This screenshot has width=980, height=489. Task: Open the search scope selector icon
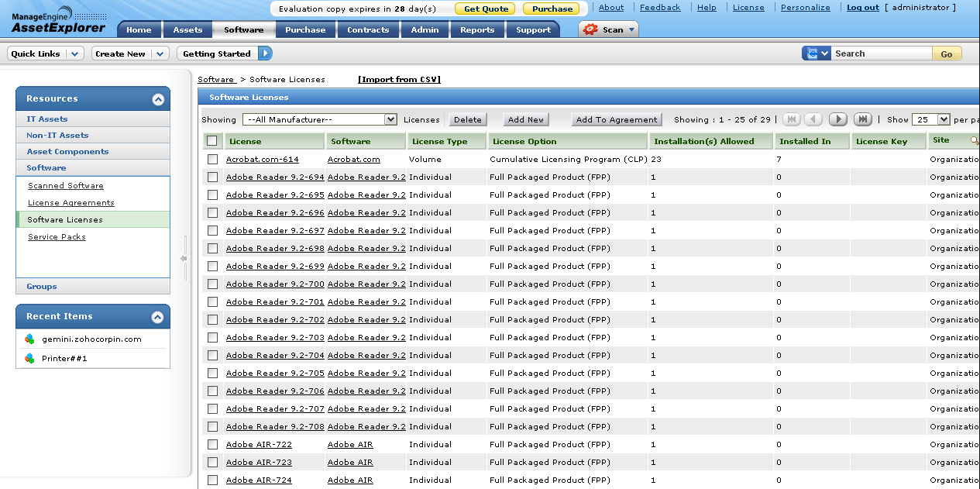[817, 53]
